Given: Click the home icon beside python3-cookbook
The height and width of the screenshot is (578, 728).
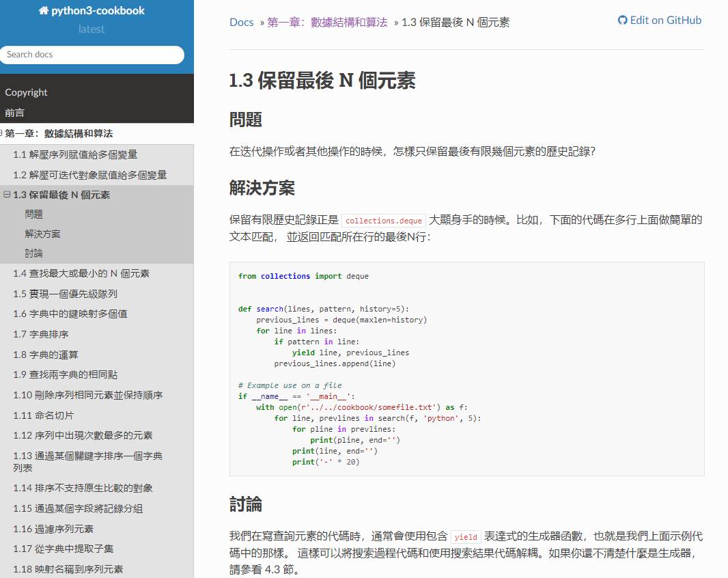Looking at the screenshot, I should pyautogui.click(x=44, y=11).
